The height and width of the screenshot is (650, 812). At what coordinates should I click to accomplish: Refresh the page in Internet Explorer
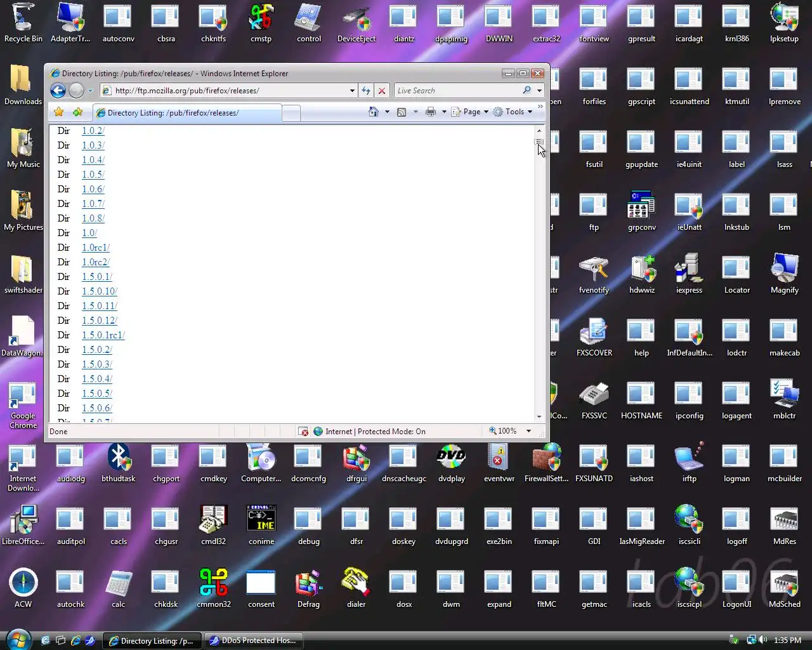pyautogui.click(x=366, y=91)
